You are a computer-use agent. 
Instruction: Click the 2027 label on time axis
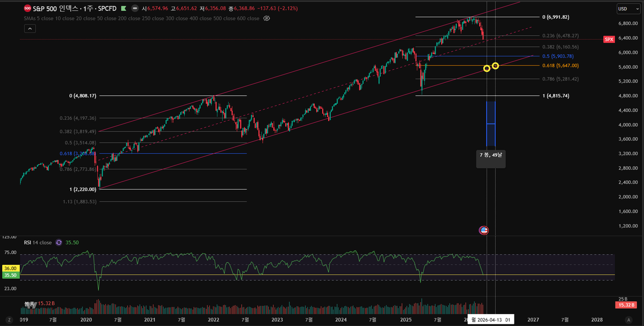pos(533,320)
